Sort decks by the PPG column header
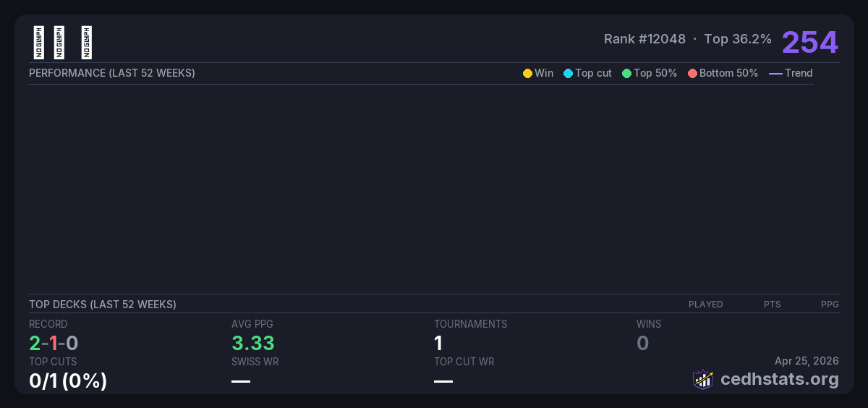Image resolution: width=868 pixels, height=408 pixels. point(830,305)
